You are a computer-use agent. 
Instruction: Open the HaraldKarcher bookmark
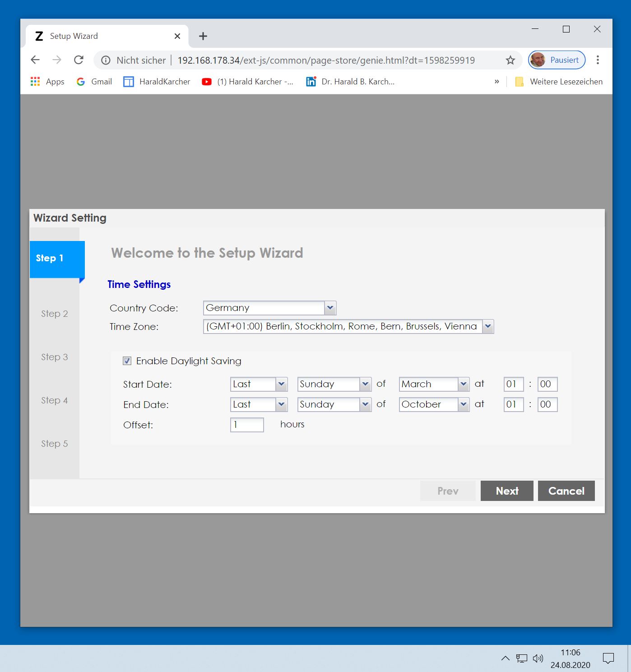click(x=157, y=82)
